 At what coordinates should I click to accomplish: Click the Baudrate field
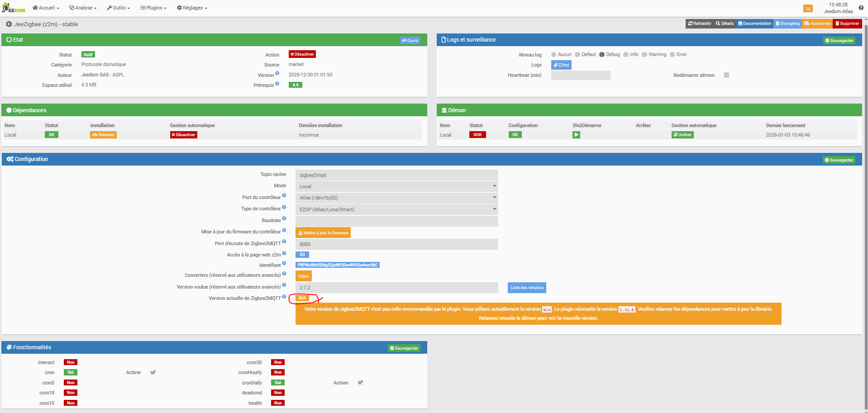coord(397,221)
